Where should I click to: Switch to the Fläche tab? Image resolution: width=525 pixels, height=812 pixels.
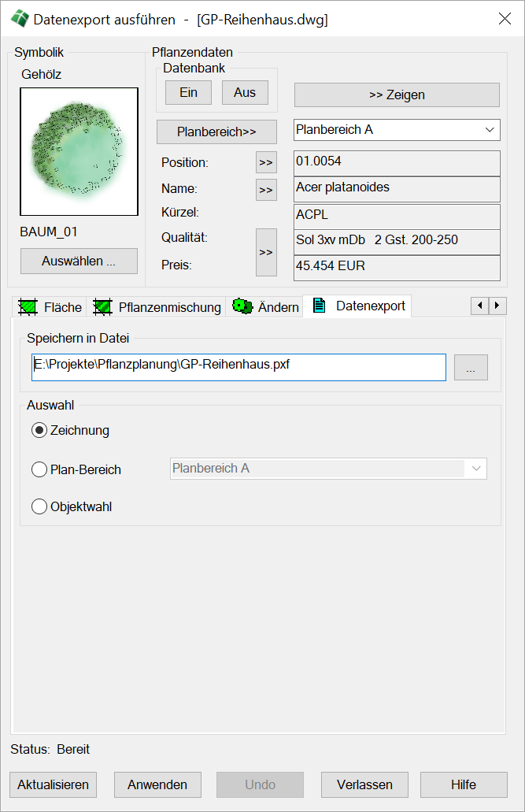pyautogui.click(x=51, y=307)
